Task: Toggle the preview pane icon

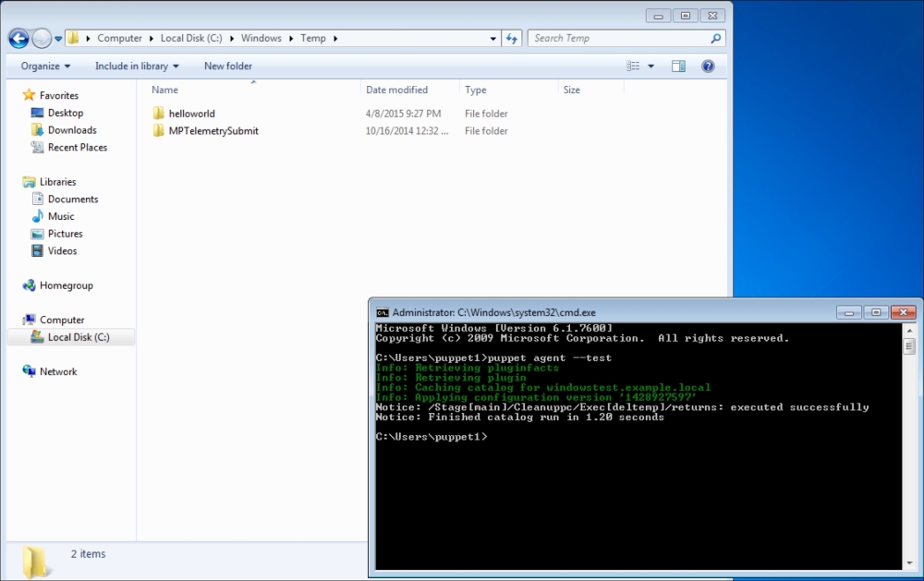Action: pos(678,66)
